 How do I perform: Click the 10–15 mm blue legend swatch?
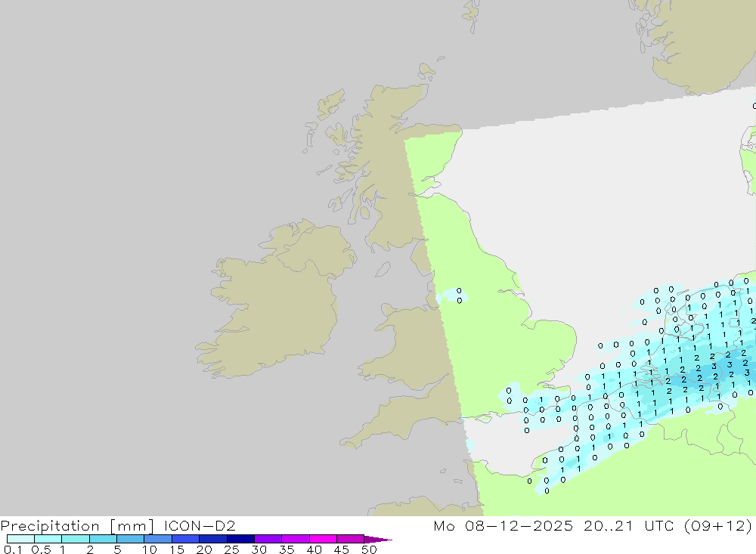[158, 539]
